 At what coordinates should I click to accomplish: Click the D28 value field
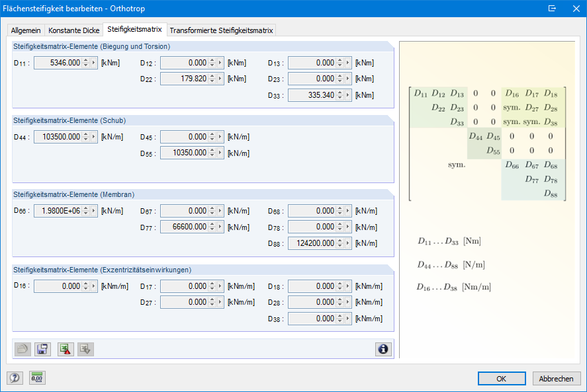[x=312, y=302]
